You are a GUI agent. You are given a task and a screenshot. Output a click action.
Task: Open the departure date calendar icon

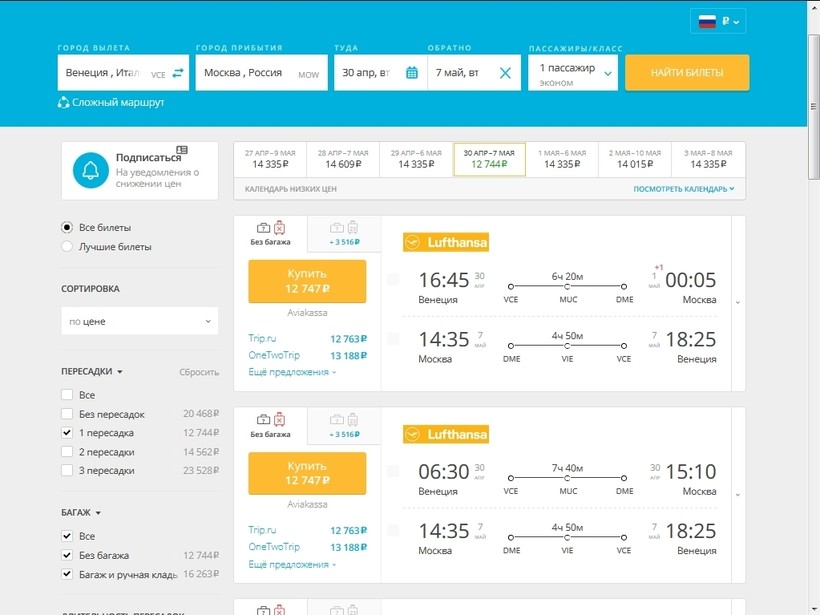(x=412, y=73)
